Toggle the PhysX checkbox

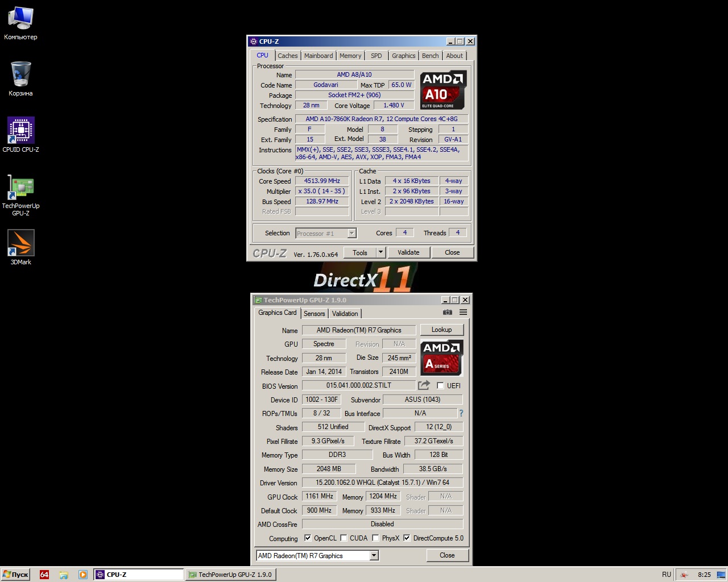[x=375, y=538]
